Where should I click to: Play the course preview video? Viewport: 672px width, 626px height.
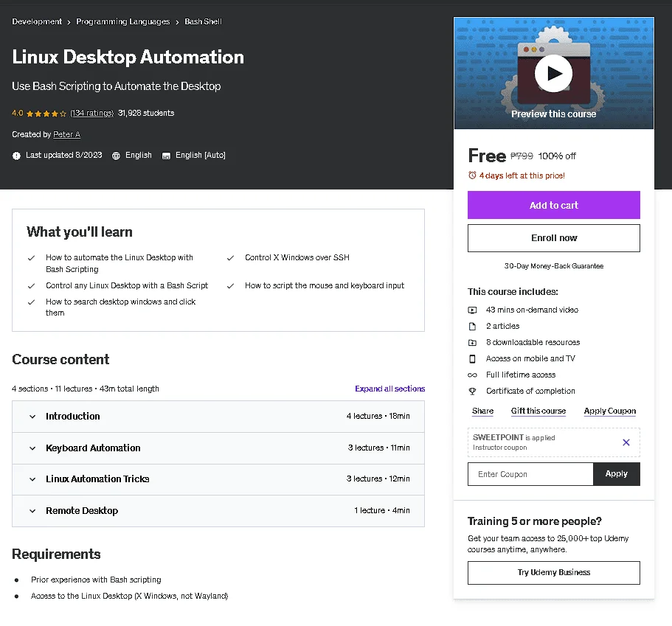[x=553, y=73]
